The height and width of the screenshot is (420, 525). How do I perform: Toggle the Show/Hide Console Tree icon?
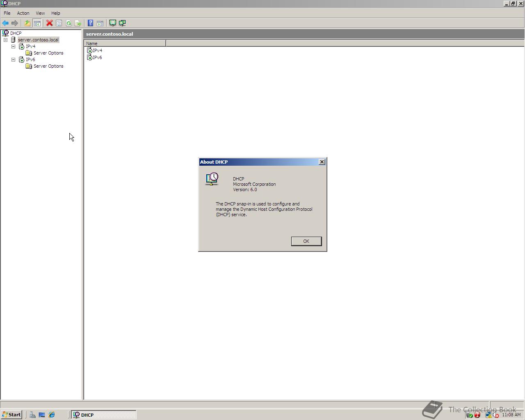tap(37, 23)
